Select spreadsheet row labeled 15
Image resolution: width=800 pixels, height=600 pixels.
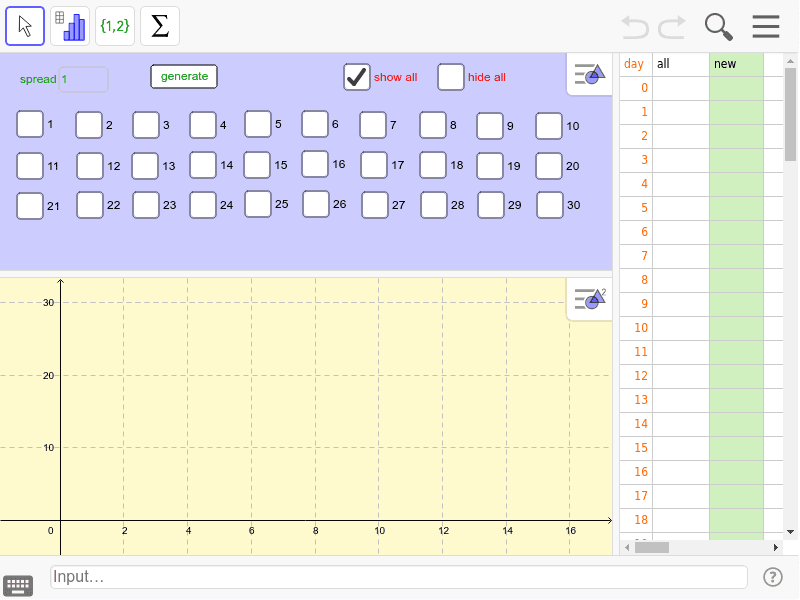click(x=636, y=448)
